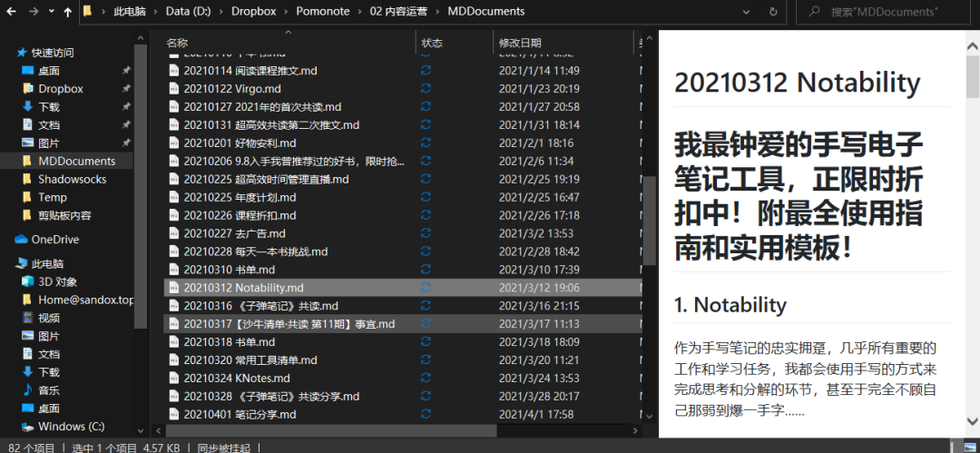Select file 20210317【沙牛清单·共读 第11期】事宜.md
Image resolution: width=980 pixels, height=453 pixels.
pyautogui.click(x=289, y=325)
